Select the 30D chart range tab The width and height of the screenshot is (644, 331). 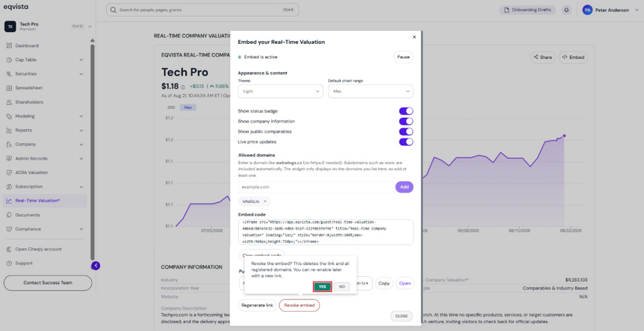click(x=171, y=108)
